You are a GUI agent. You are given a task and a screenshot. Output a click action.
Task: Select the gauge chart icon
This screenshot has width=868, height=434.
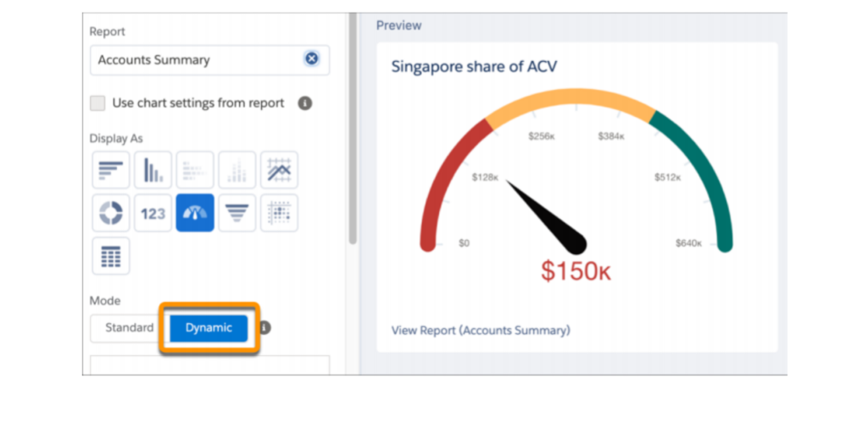(195, 213)
